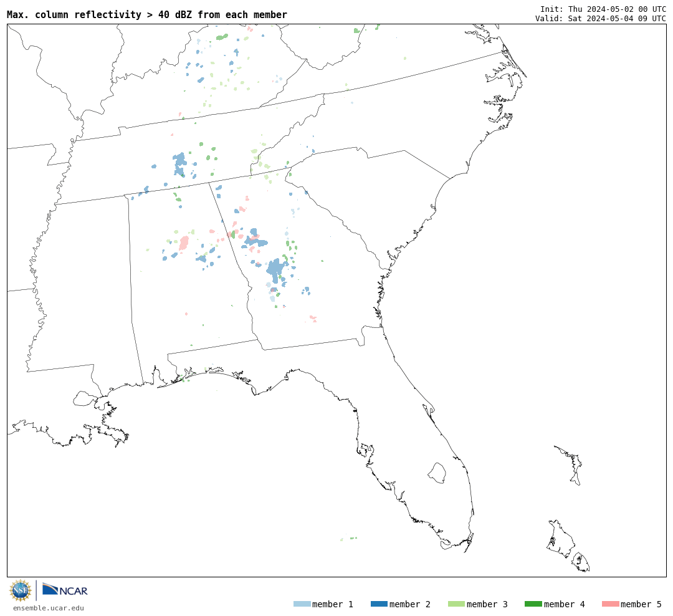Click the member 2 color swatch
Viewport: 673px width, 616px height.
[379, 604]
